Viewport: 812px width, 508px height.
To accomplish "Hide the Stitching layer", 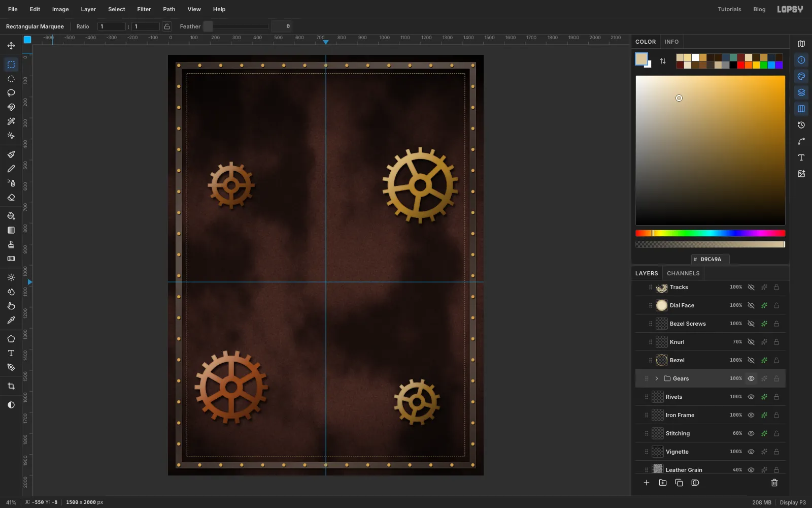I will click(751, 433).
